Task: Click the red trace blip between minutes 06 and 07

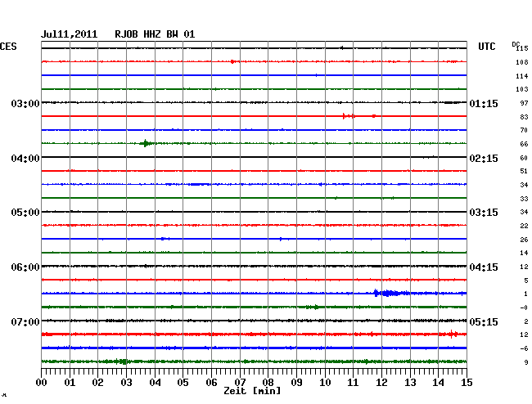Action: coord(232,61)
